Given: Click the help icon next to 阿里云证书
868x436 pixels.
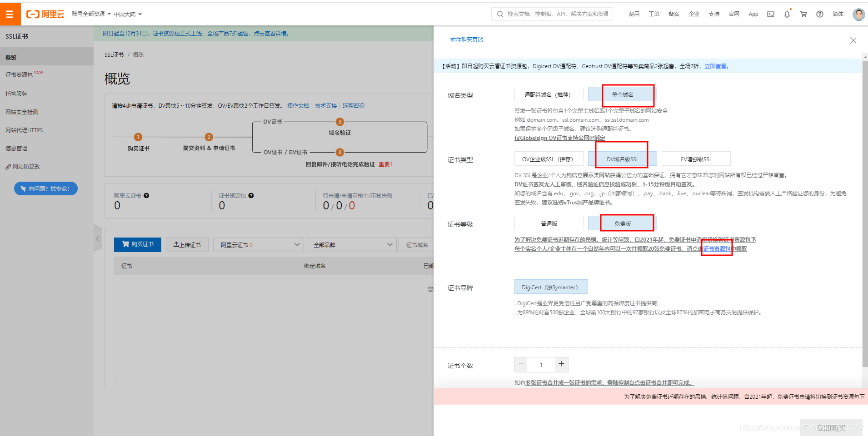Looking at the screenshot, I should [x=146, y=196].
